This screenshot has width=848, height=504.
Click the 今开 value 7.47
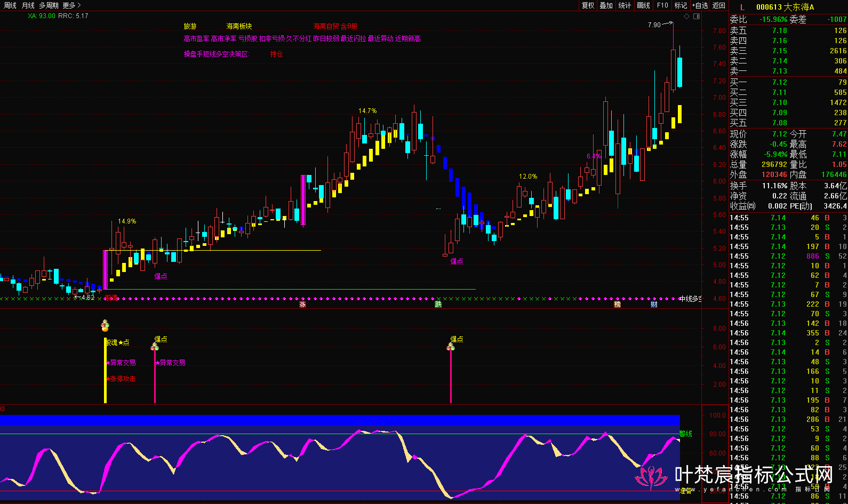click(x=839, y=134)
